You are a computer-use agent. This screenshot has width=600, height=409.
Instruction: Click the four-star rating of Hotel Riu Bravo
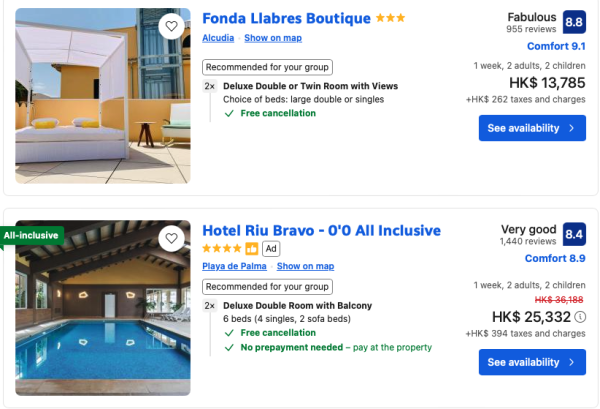tap(222, 249)
